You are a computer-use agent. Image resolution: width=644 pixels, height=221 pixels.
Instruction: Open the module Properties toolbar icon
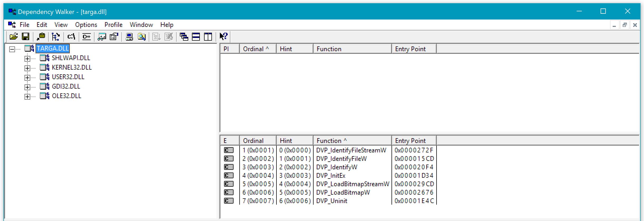(x=114, y=36)
